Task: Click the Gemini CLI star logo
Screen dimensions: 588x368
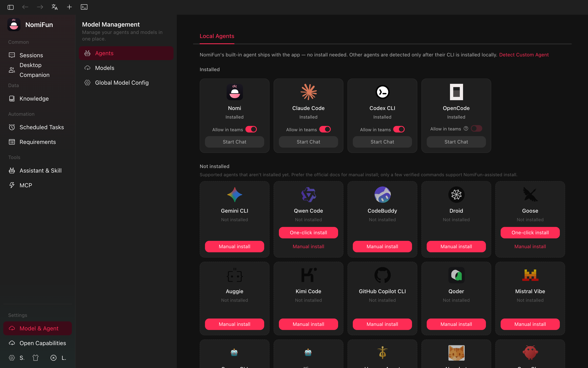Action: click(235, 195)
